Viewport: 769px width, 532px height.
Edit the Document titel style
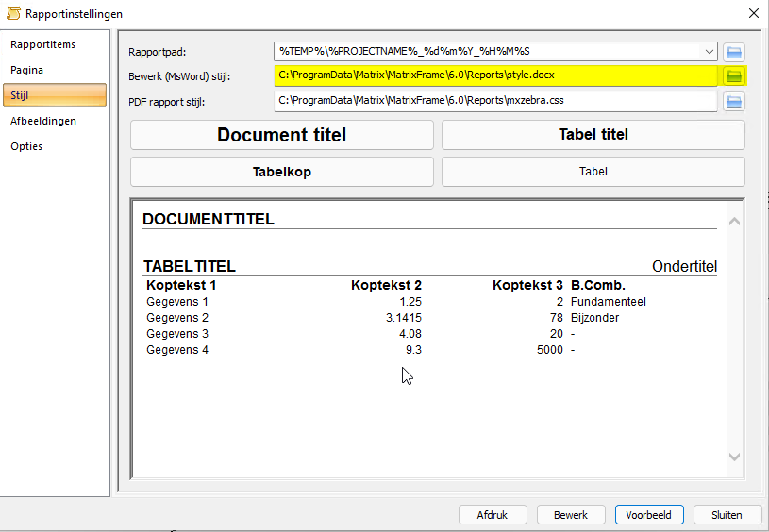click(282, 135)
